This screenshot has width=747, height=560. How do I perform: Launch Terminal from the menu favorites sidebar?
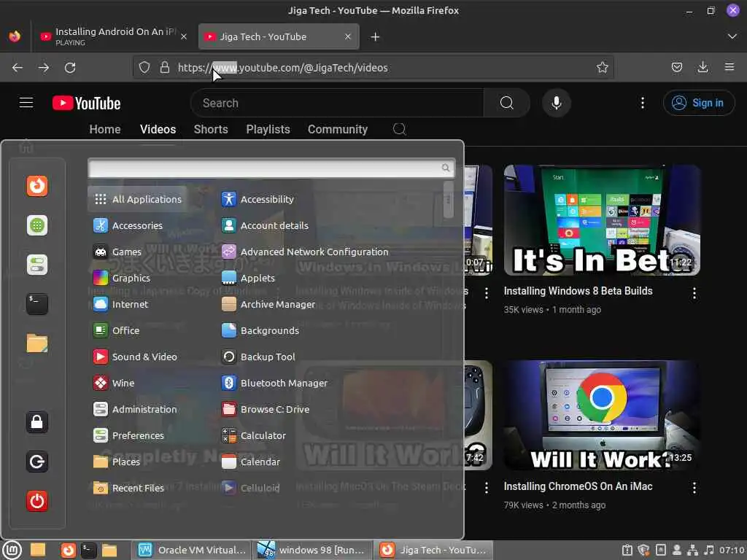click(x=37, y=304)
